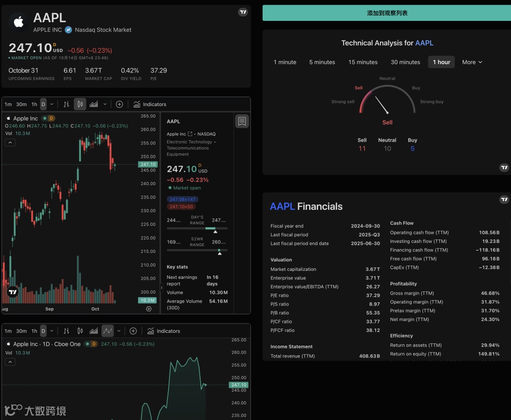The image size is (511, 420).
Task: Select area style in lower chart toolbar
Action: [94, 331]
